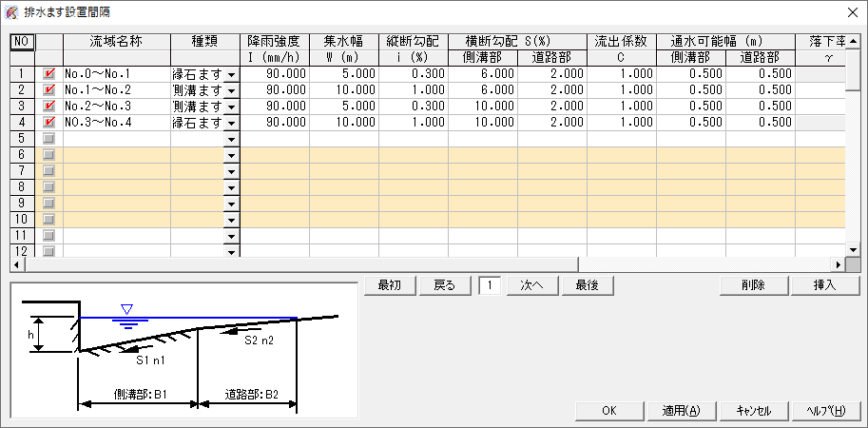Click the vertical scrollbar down arrow
Viewport: 868px width, 428px height.
(852, 250)
